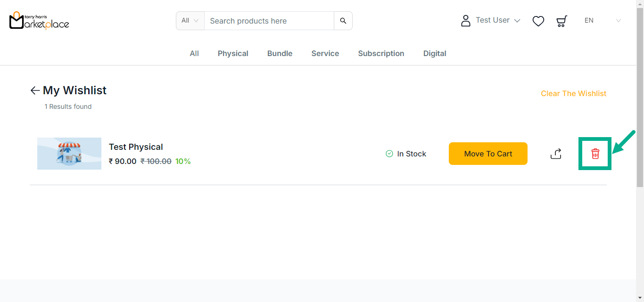
Task: Click the share icon for Test Physical
Action: click(556, 154)
